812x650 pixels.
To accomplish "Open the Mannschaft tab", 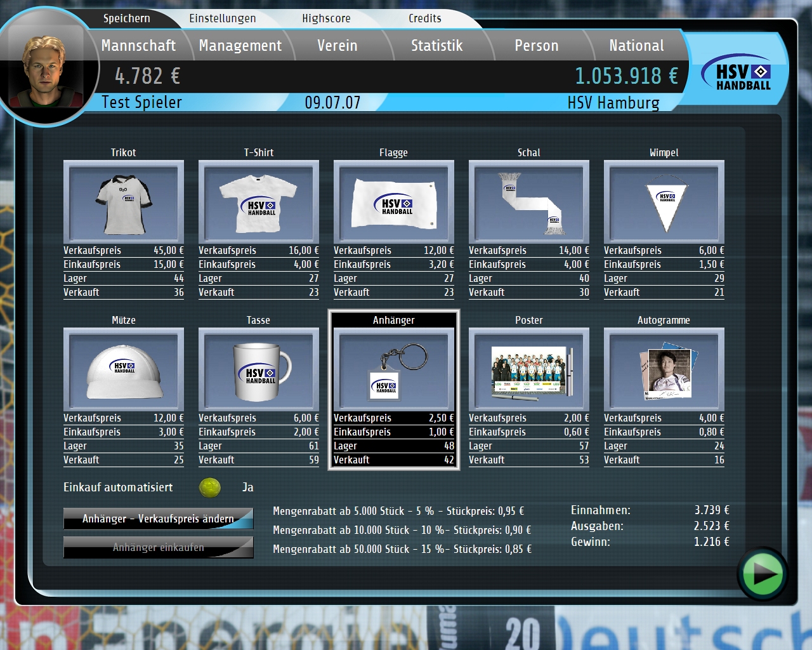I will pyautogui.click(x=138, y=46).
